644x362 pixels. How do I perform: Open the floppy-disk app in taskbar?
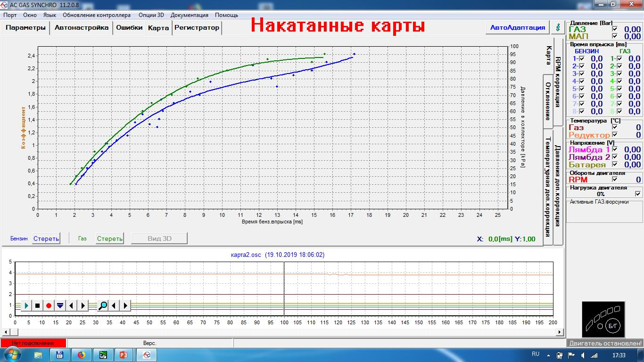point(60,355)
